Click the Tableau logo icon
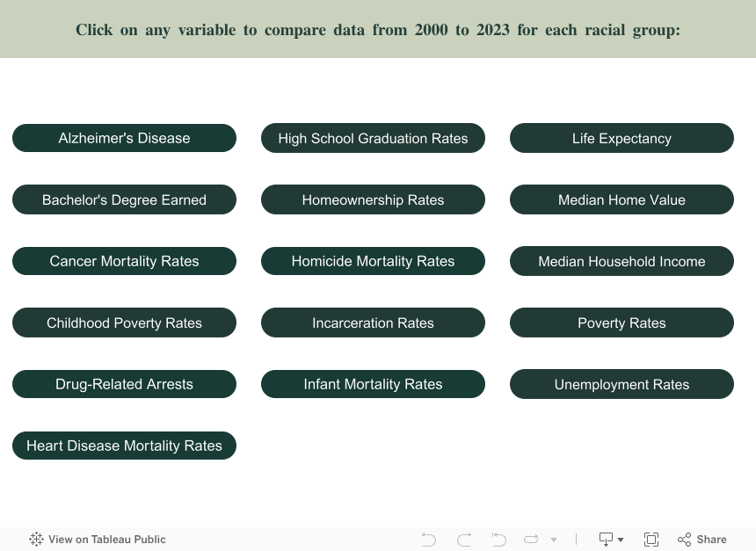Screen dimensions: 756x551 coord(36,540)
